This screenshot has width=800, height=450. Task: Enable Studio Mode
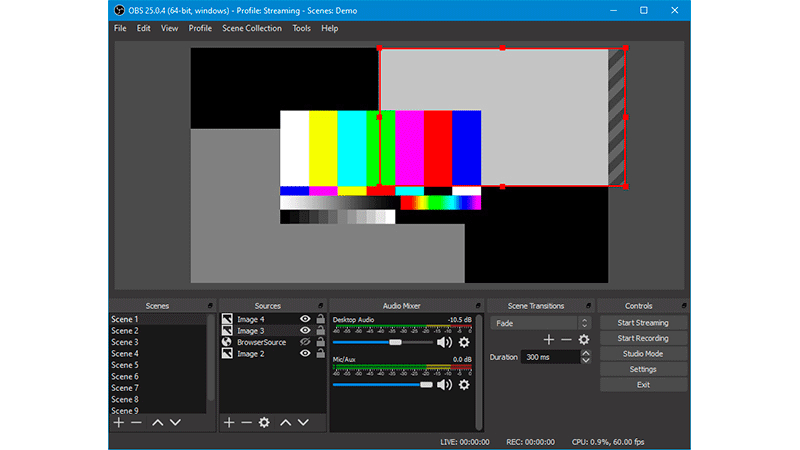(x=643, y=354)
